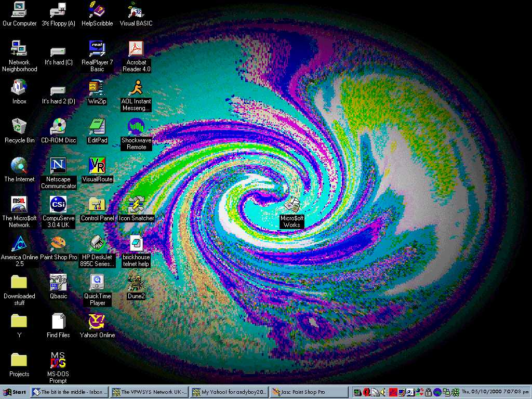Screen dimensions: 532x399
Task: Select the CompuServe 3.0.4 UK icon
Action: [x=58, y=205]
